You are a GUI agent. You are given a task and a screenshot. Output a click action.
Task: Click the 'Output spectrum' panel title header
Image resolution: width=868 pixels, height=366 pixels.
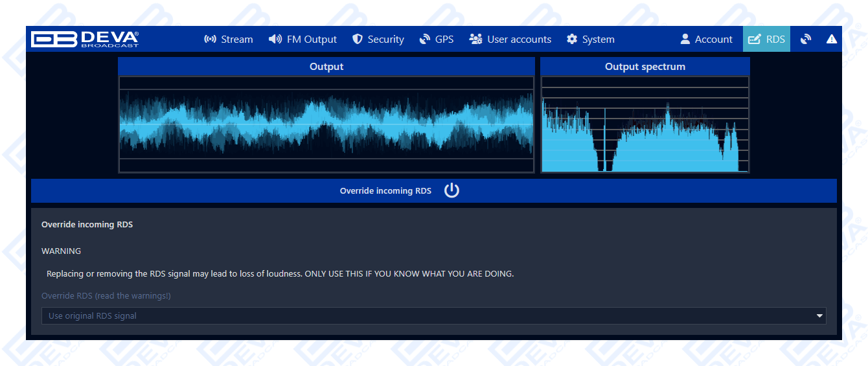645,67
